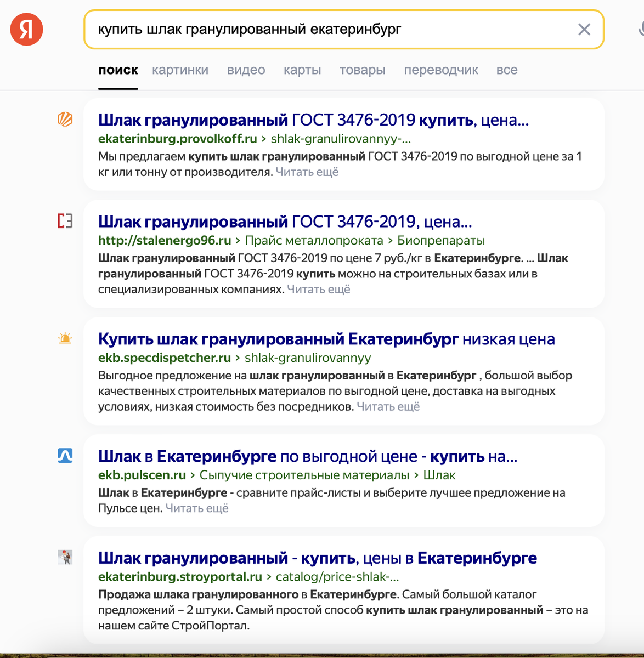Viewport: 644px width, 658px height.
Task: Open the товары tab
Action: pyautogui.click(x=362, y=70)
